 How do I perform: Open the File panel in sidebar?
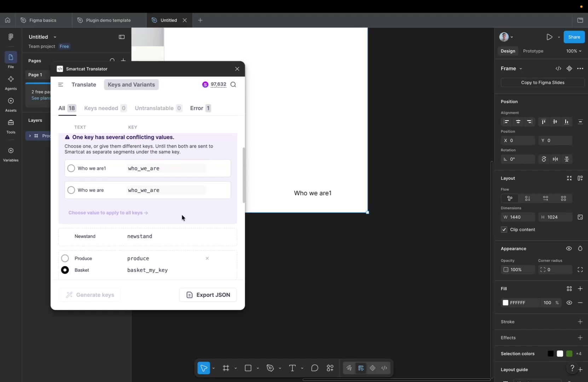11,60
